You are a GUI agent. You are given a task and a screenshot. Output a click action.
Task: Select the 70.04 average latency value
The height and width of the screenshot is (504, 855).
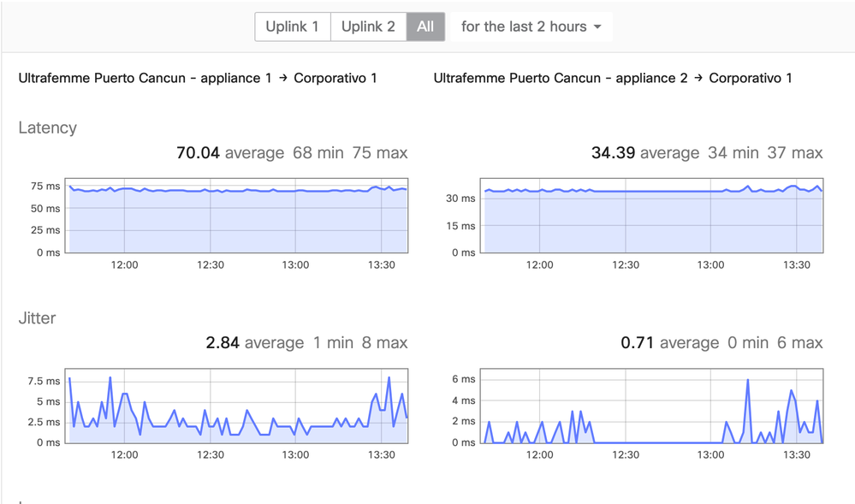198,153
